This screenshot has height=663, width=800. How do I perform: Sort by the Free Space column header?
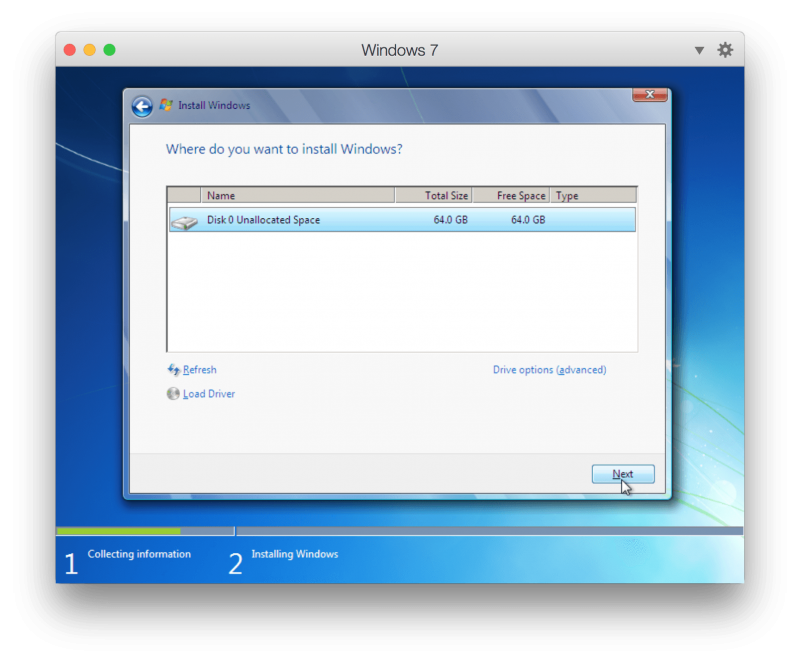(x=511, y=195)
